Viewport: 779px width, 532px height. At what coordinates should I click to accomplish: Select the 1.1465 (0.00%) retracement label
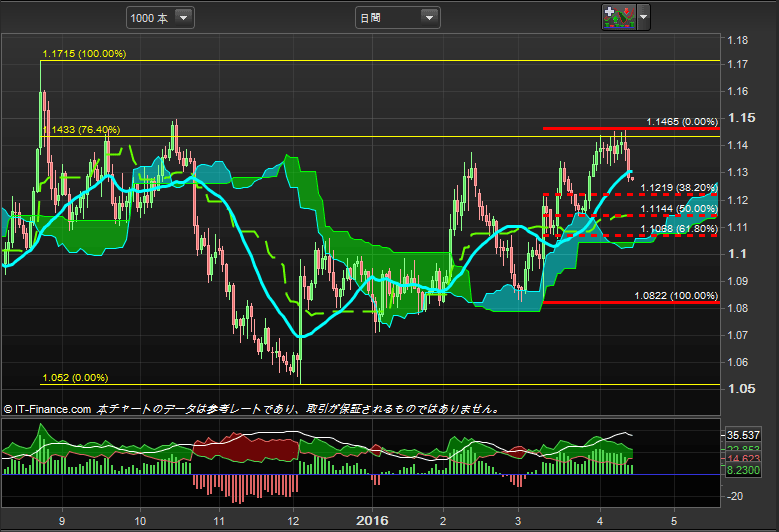click(682, 122)
